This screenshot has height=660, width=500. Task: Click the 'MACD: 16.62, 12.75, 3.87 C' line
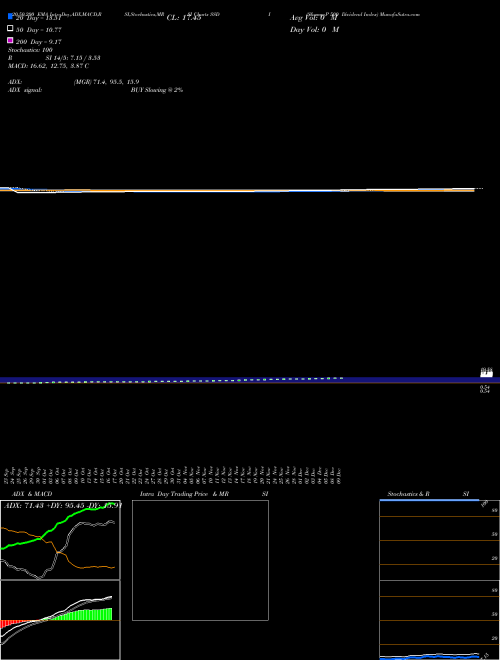pos(48,66)
